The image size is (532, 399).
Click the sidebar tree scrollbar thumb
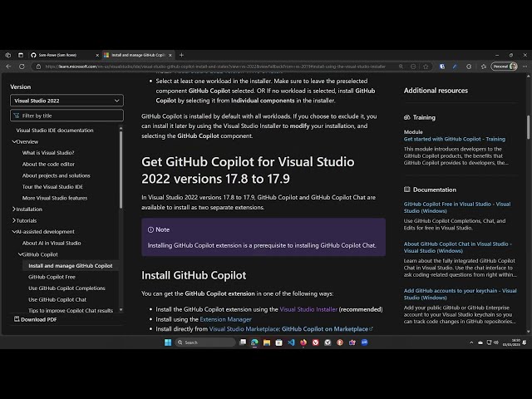click(x=121, y=170)
